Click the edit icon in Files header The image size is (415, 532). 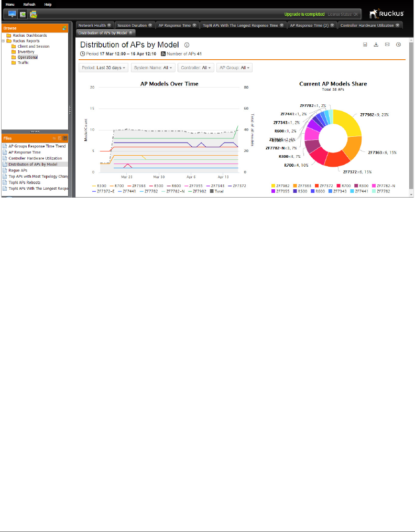60,138
